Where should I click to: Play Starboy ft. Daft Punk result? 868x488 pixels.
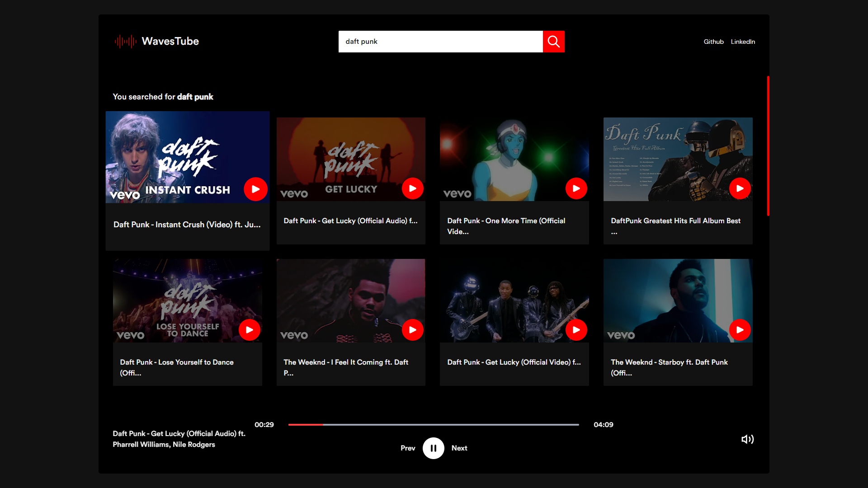pyautogui.click(x=740, y=330)
